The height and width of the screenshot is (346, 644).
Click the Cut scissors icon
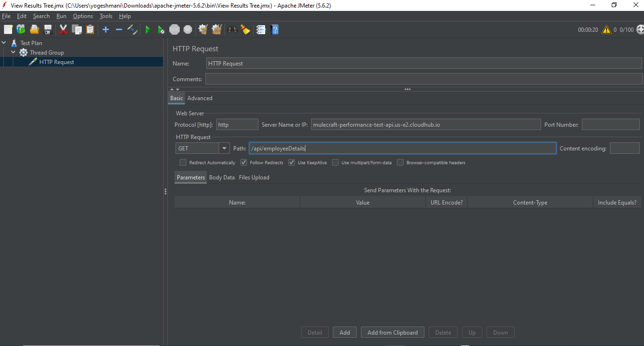63,29
